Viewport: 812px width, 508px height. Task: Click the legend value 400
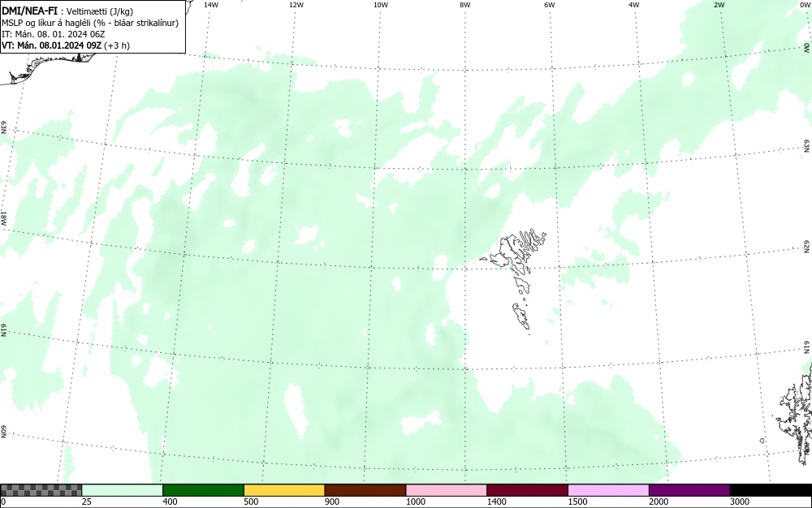pos(170,502)
